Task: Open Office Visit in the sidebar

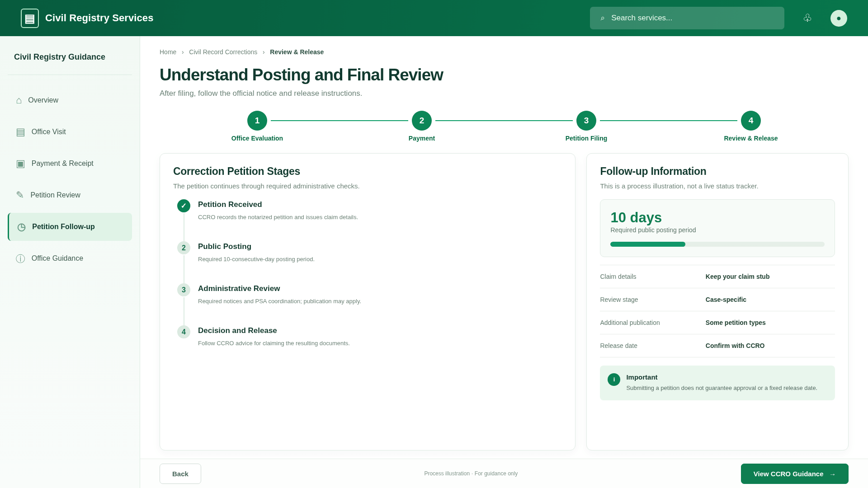Action: coord(70,132)
